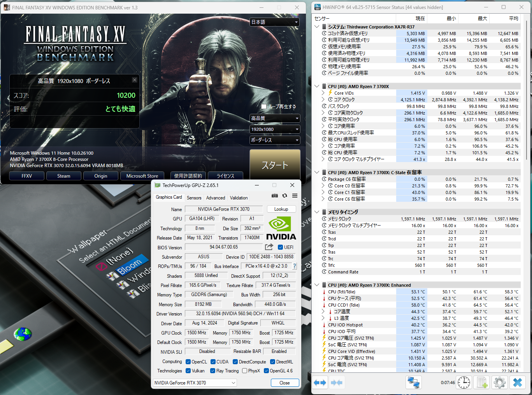Switch to the Validation tab in GPU-Z
The width and height of the screenshot is (532, 395).
pos(239,198)
